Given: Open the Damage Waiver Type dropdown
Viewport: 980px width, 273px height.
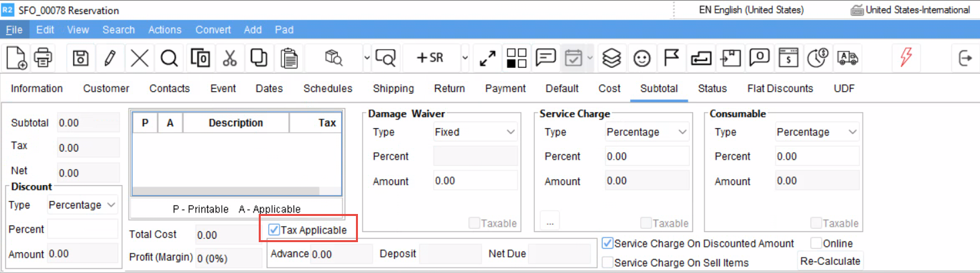Looking at the screenshot, I should click(x=475, y=132).
